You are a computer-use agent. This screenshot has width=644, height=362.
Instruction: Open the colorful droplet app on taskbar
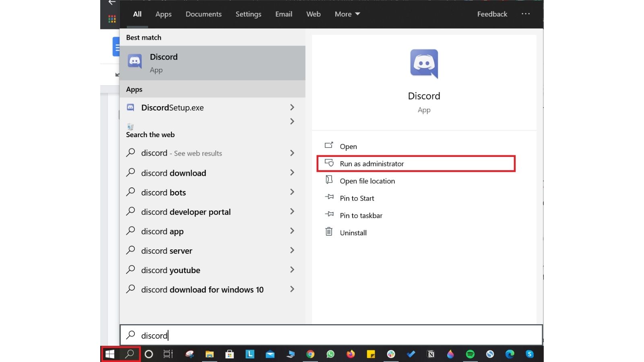450,354
